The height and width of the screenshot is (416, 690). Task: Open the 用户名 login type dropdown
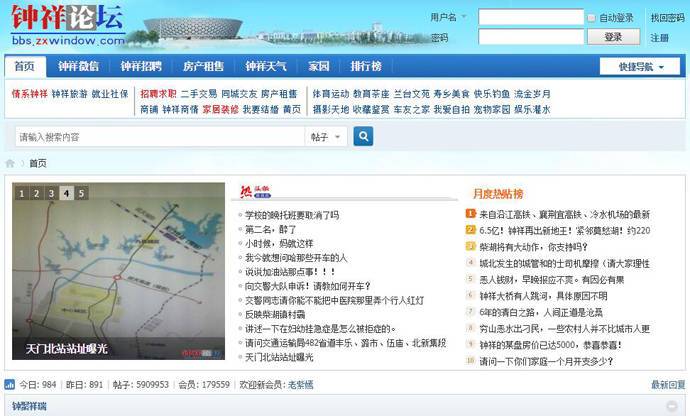(x=445, y=17)
